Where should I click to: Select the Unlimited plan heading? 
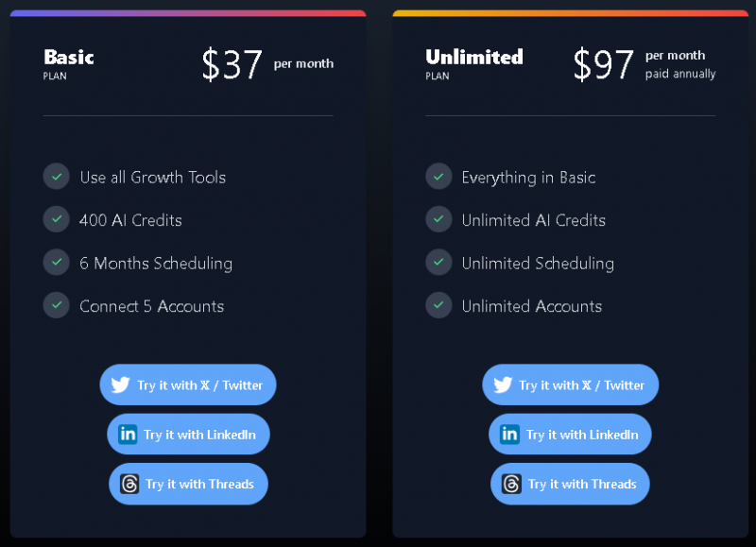click(x=474, y=57)
